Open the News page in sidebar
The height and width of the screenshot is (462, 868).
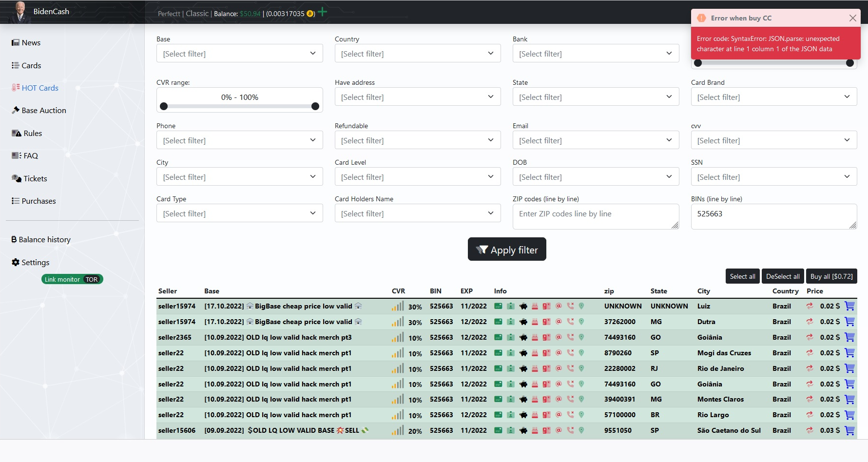[x=26, y=43]
